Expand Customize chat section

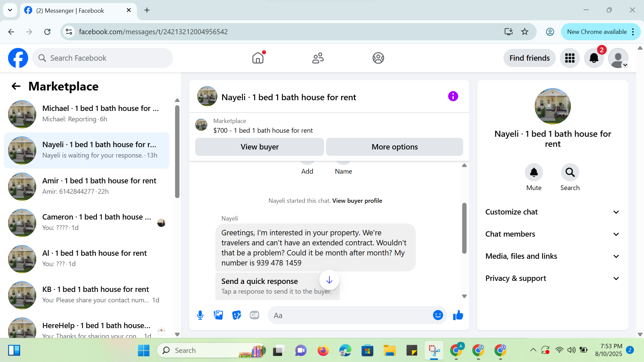[552, 212]
